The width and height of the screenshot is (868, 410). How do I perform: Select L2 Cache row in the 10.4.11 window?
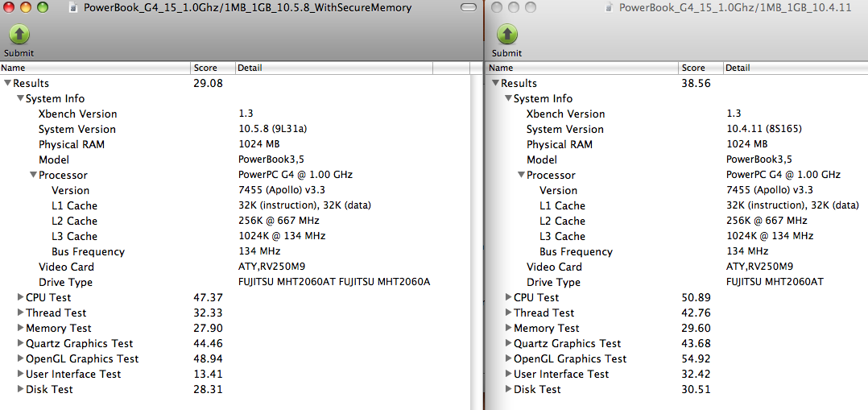click(678, 221)
